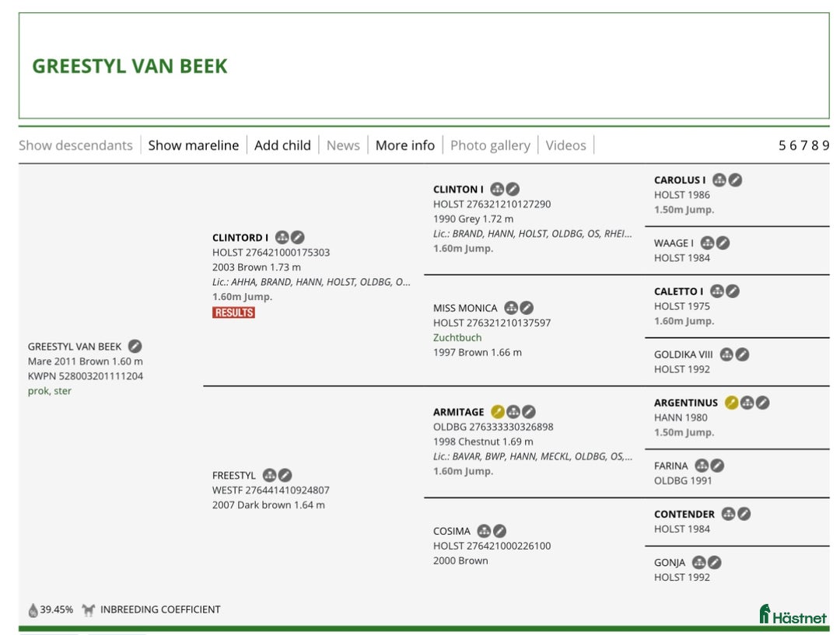Click edit pencil icon beside Contender
Viewport: 840px width, 635px height.
click(744, 514)
